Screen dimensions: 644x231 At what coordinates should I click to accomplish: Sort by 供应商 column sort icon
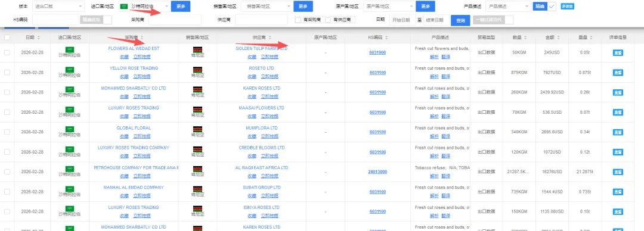click(x=270, y=38)
